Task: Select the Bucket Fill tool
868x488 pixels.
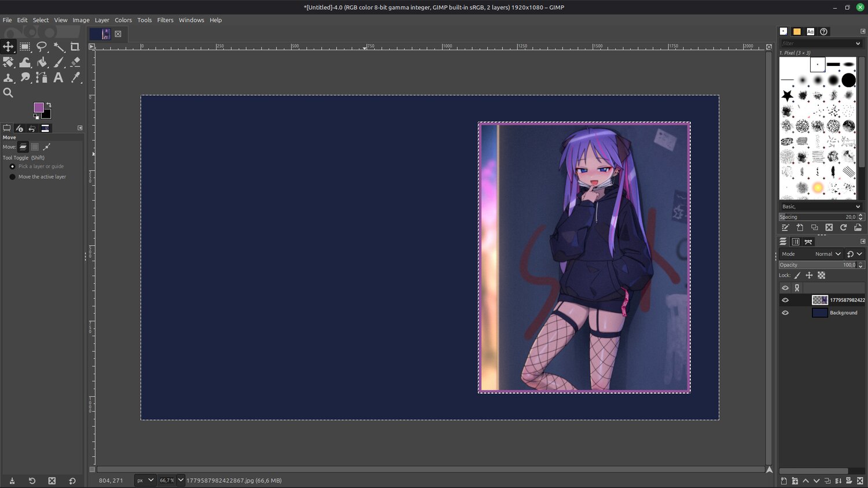Action: pyautogui.click(x=42, y=62)
